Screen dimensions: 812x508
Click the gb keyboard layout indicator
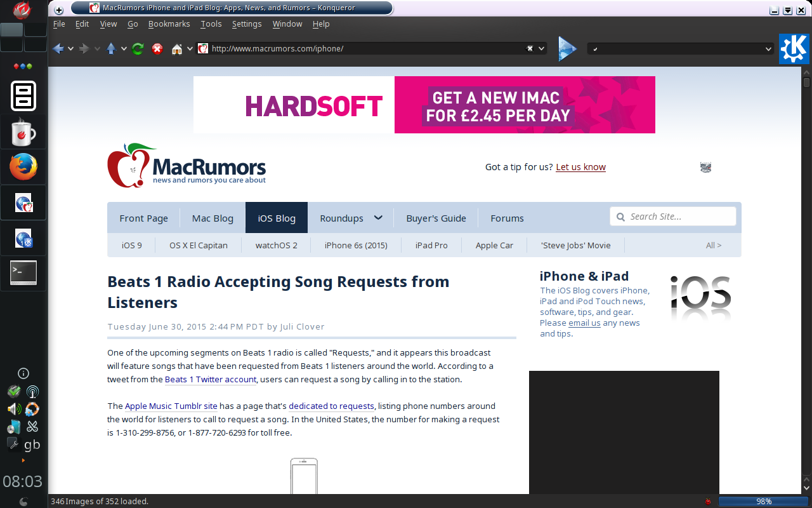(32, 444)
